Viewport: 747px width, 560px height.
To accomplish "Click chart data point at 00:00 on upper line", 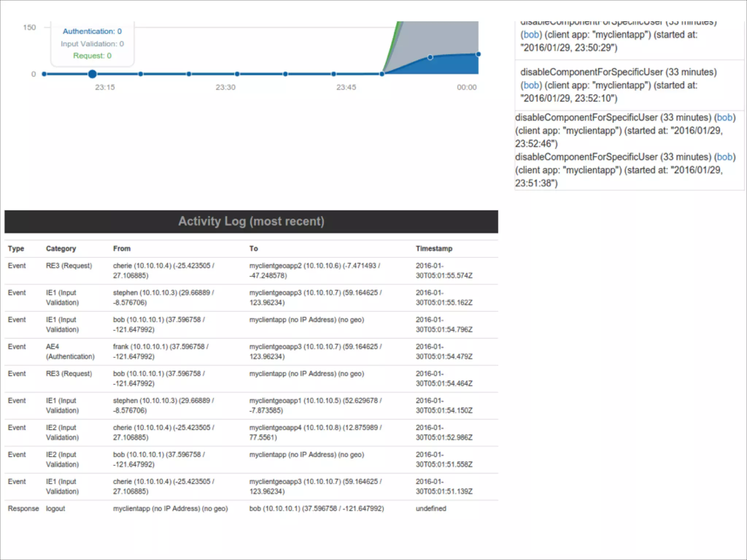I will click(478, 54).
